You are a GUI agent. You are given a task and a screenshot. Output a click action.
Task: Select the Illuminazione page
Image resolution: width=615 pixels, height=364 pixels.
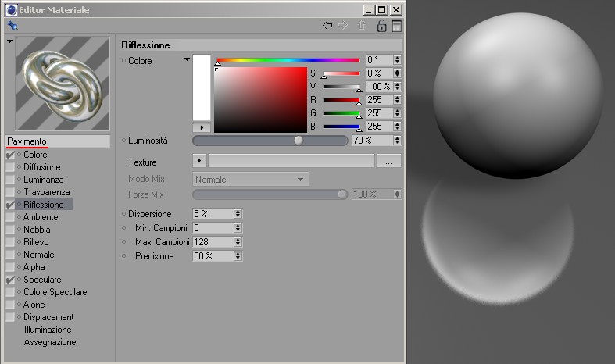coord(48,330)
